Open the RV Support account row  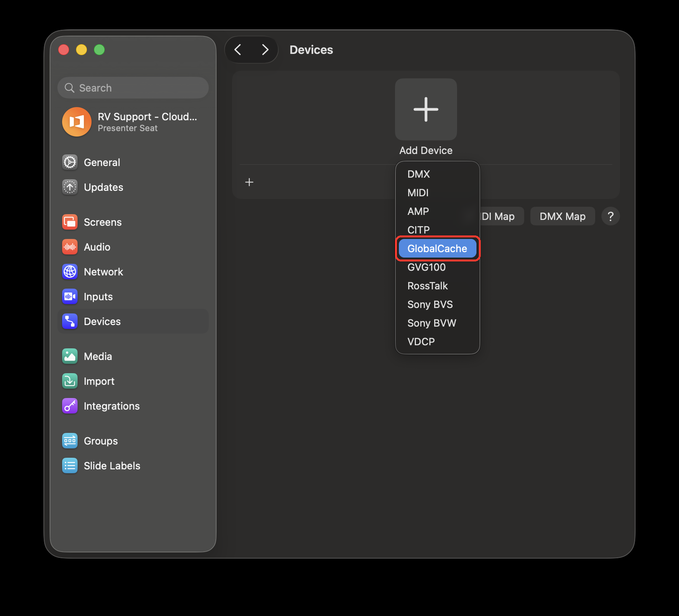133,122
